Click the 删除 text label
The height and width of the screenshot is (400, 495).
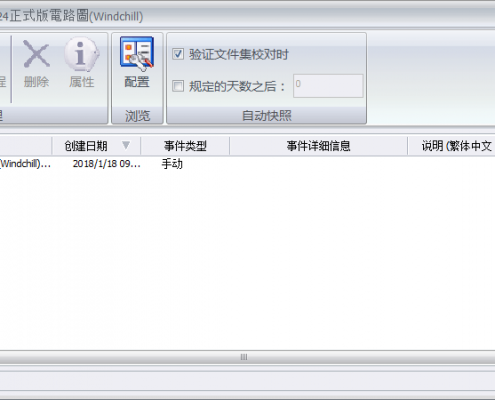pos(36,82)
